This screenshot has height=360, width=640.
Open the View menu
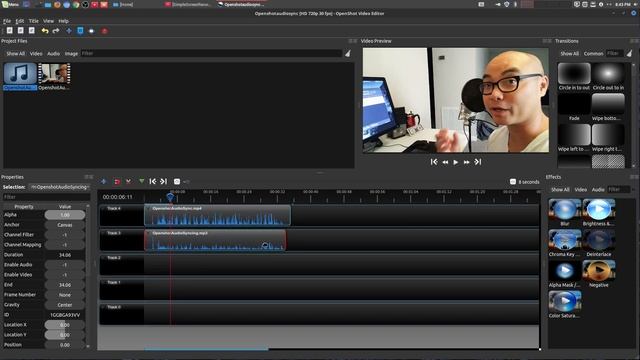coord(48,21)
